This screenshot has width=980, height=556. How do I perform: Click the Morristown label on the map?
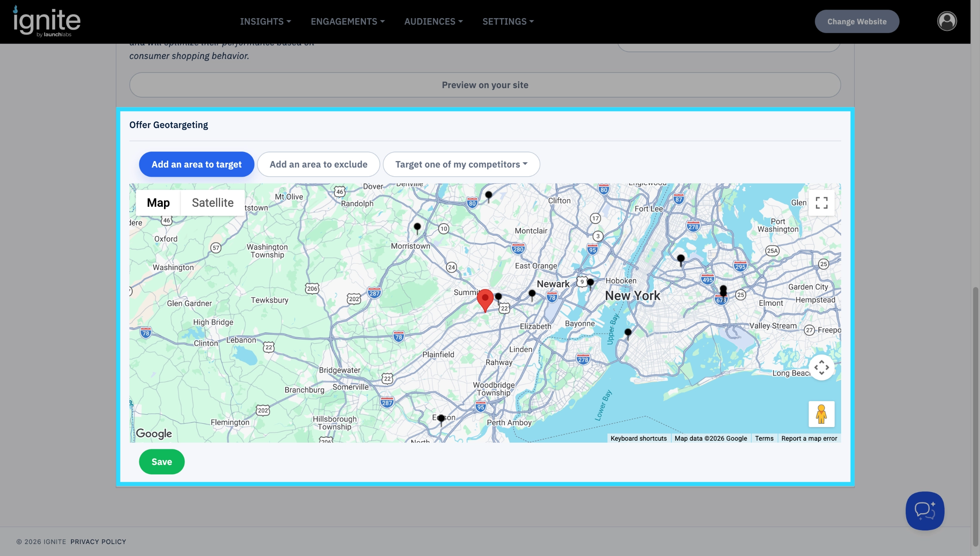(x=410, y=246)
